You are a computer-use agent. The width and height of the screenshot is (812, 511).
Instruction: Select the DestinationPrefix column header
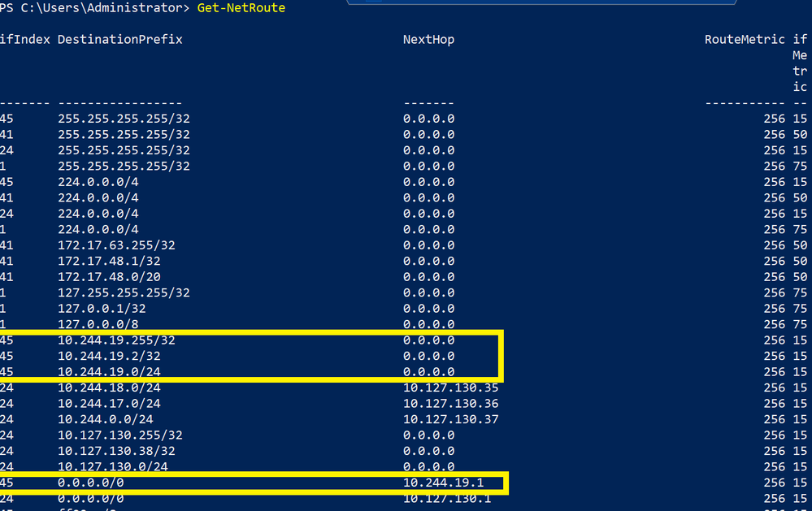tap(120, 39)
